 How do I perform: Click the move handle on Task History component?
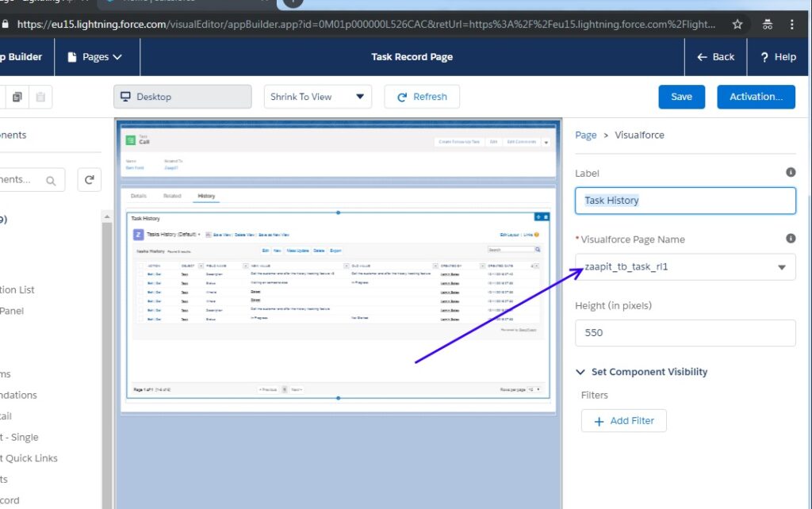tap(538, 216)
